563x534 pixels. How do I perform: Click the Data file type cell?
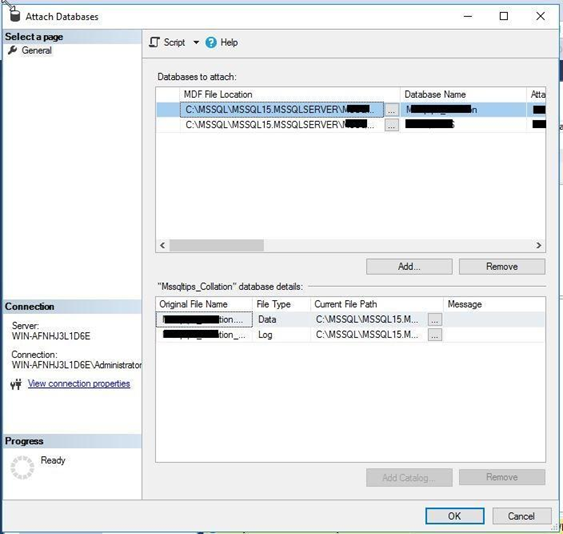(281, 319)
